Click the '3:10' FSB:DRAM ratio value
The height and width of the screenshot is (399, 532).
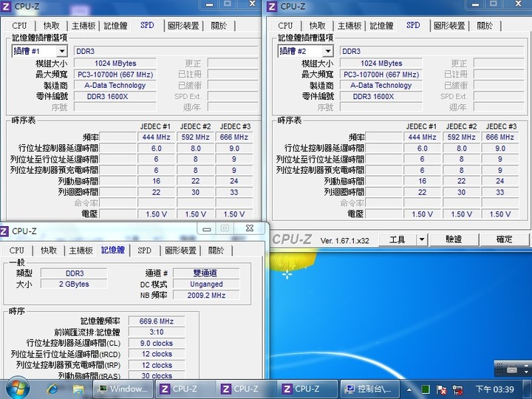coord(157,332)
